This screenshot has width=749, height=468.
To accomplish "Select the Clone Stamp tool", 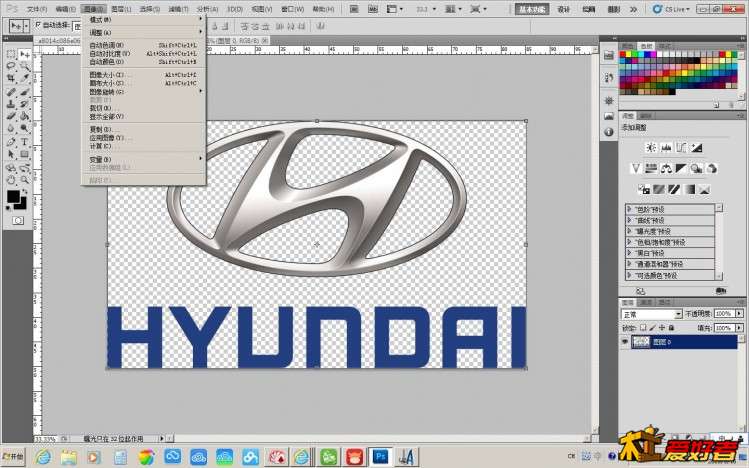I will tap(11, 104).
